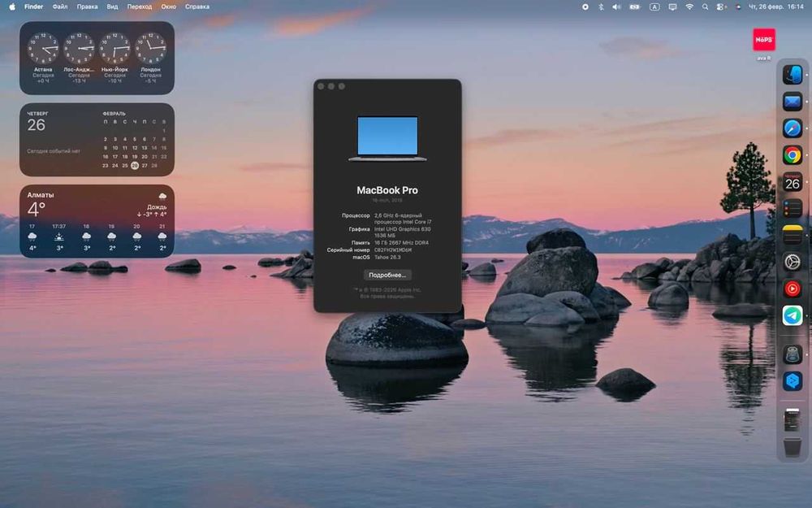Open the Файл menu
Screen dimensions: 812x508
pyautogui.click(x=60, y=7)
